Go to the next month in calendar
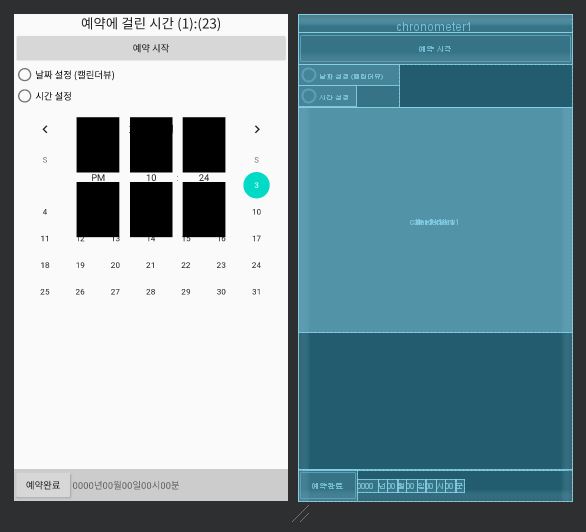The height and width of the screenshot is (532, 586). pos(257,129)
